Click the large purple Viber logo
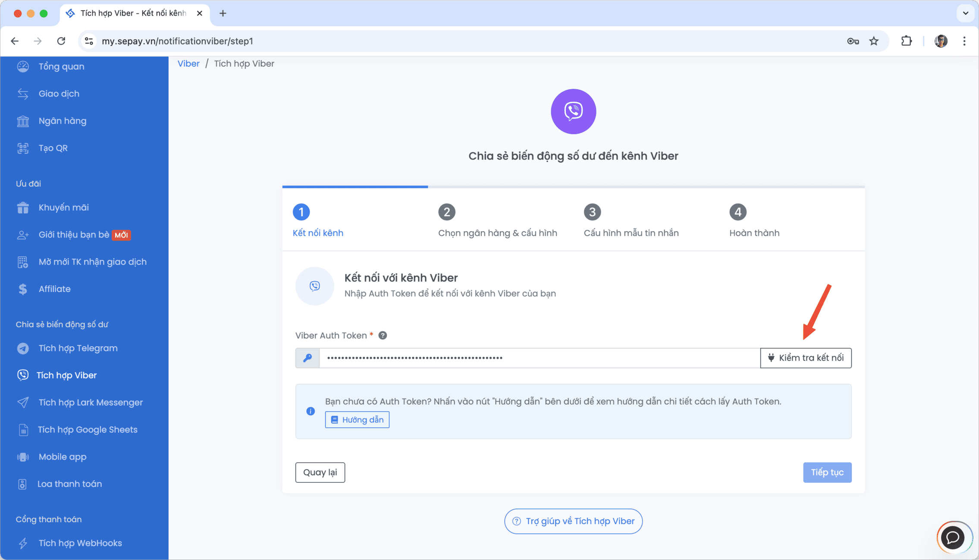This screenshot has height=560, width=979. [x=573, y=111]
